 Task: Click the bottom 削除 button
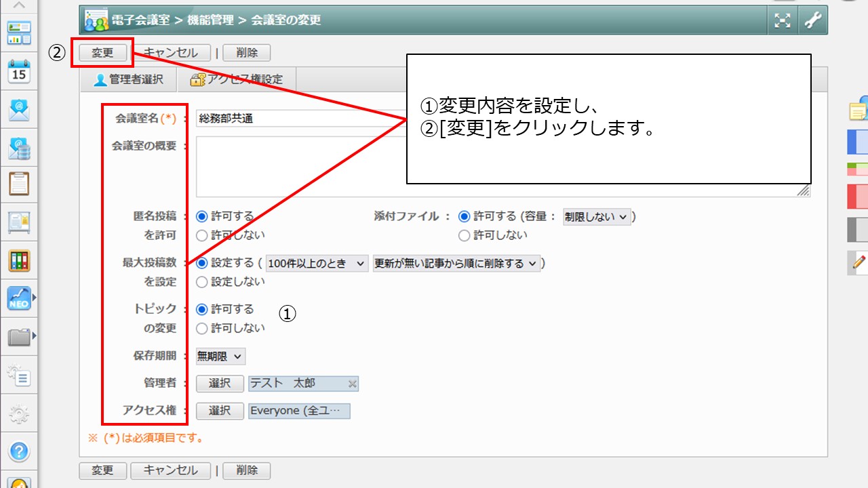pos(247,470)
